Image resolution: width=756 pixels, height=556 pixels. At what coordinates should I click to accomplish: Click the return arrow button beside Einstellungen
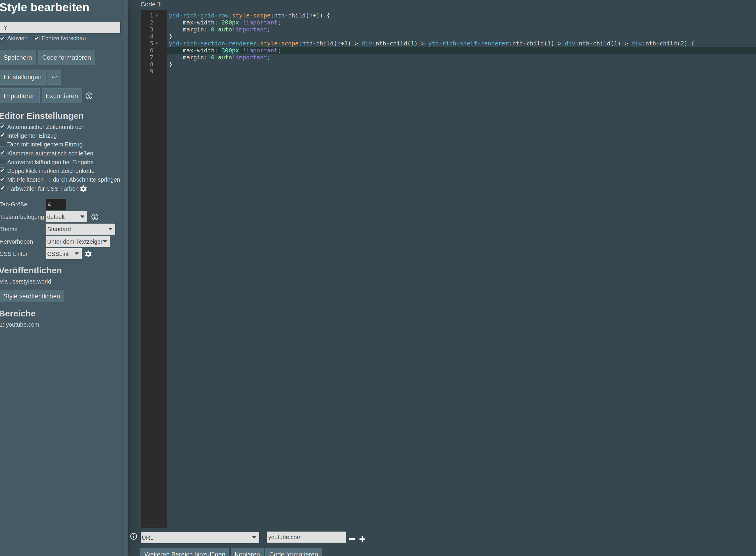pyautogui.click(x=54, y=77)
